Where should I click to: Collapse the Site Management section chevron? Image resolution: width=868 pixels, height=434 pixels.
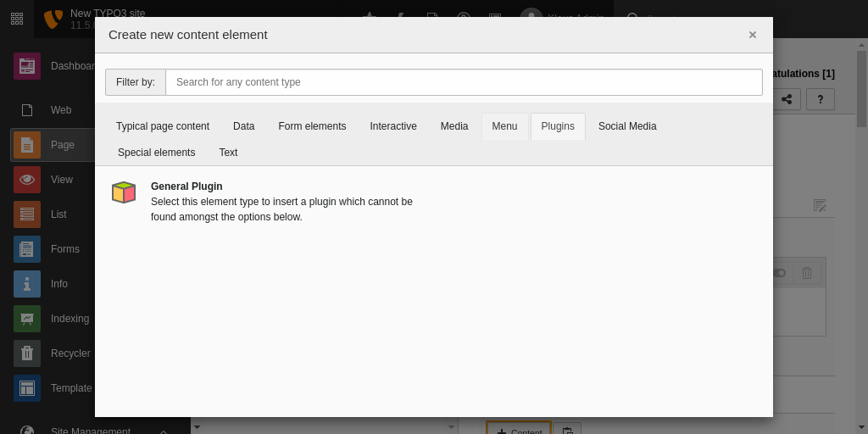click(164, 431)
